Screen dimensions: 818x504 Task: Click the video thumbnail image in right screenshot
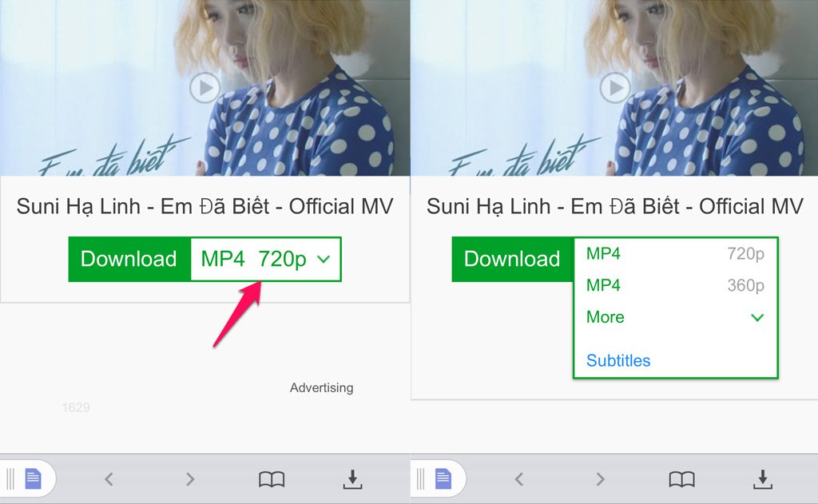click(x=614, y=88)
